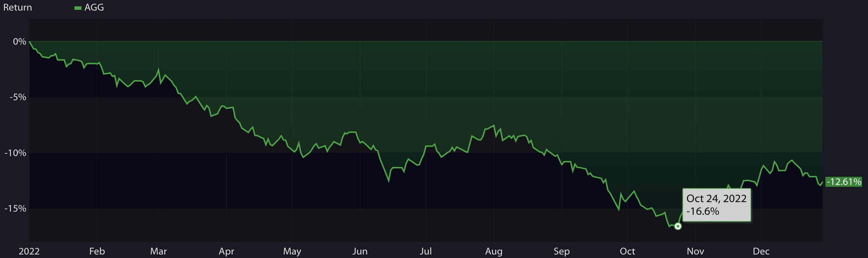Click the Aug x-axis label
The width and height of the screenshot is (868, 258).
pos(494,251)
